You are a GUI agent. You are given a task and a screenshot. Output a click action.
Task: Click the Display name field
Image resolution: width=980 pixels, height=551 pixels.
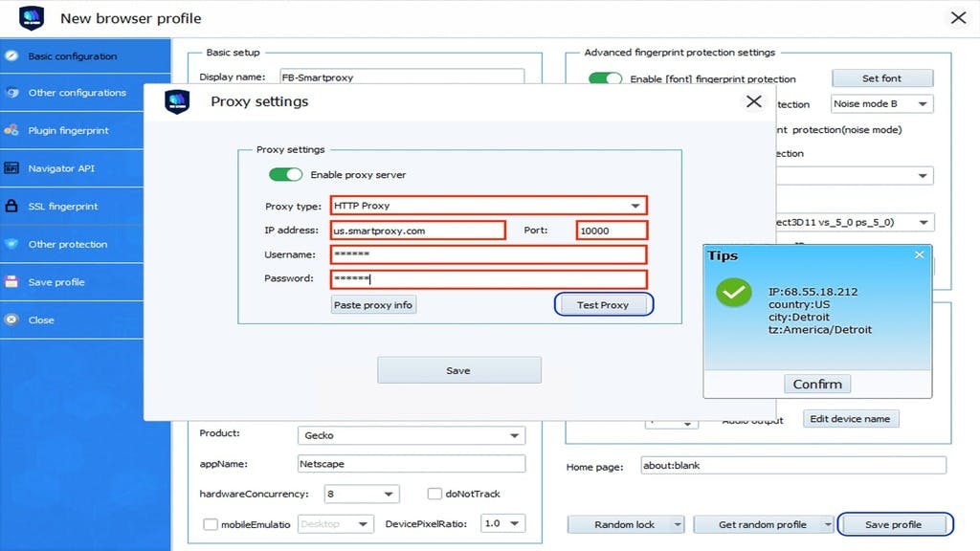(402, 77)
